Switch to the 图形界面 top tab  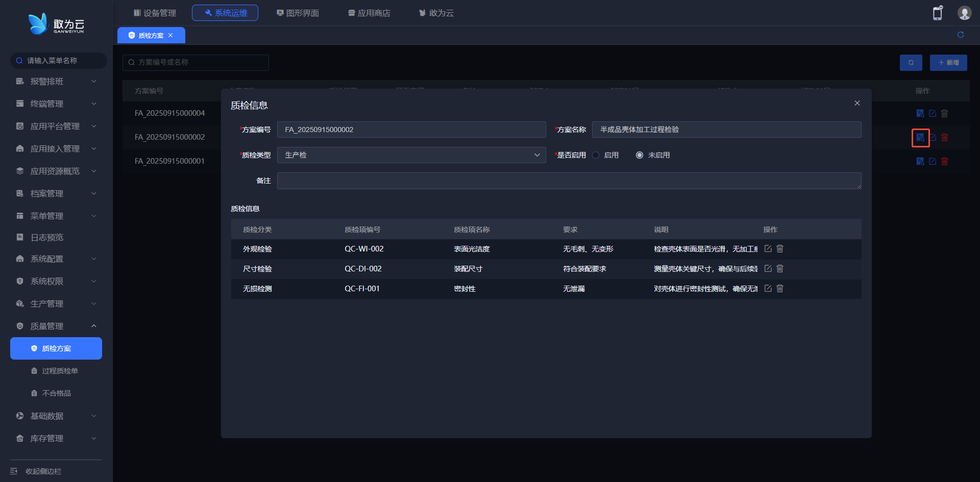(298, 13)
